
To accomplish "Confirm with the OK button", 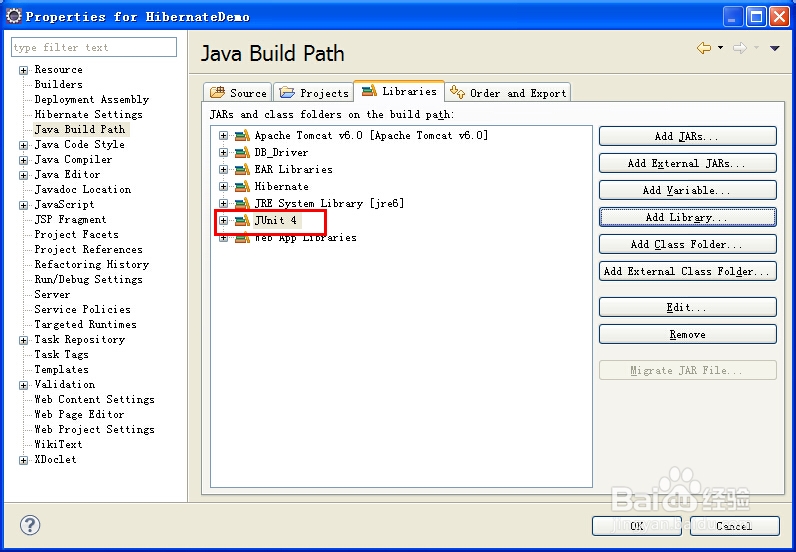I will tap(637, 526).
